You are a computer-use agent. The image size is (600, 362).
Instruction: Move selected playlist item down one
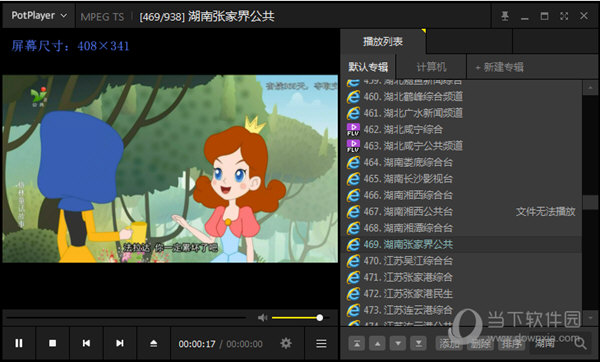(x=398, y=344)
